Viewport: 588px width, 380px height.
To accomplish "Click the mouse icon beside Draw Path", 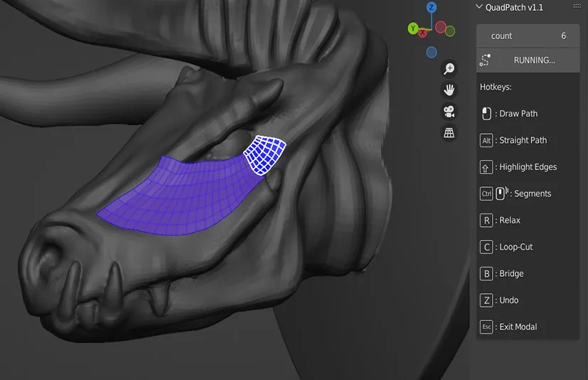I will coord(486,113).
